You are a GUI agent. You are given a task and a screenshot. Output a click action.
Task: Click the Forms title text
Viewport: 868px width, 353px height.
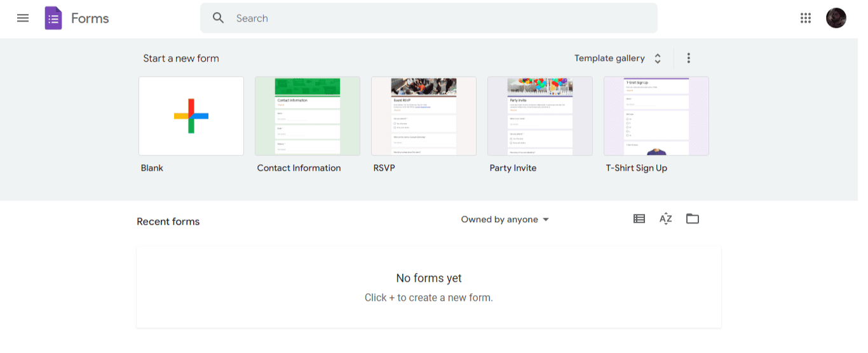[90, 18]
